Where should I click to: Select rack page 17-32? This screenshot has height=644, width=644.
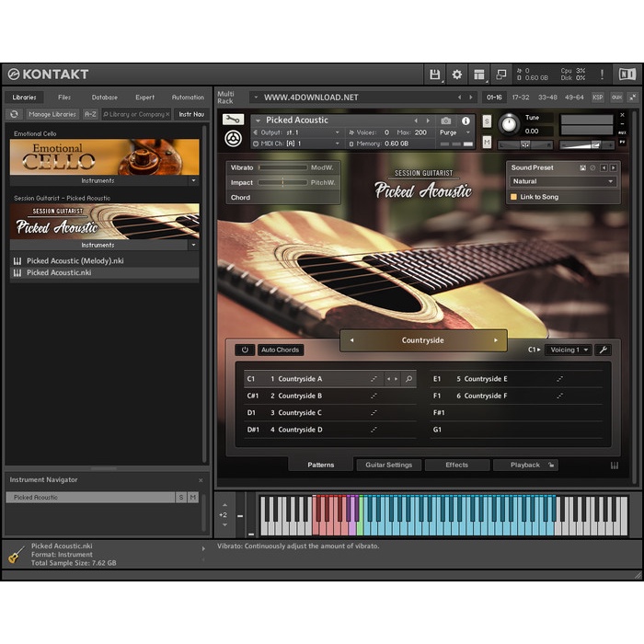coord(521,98)
